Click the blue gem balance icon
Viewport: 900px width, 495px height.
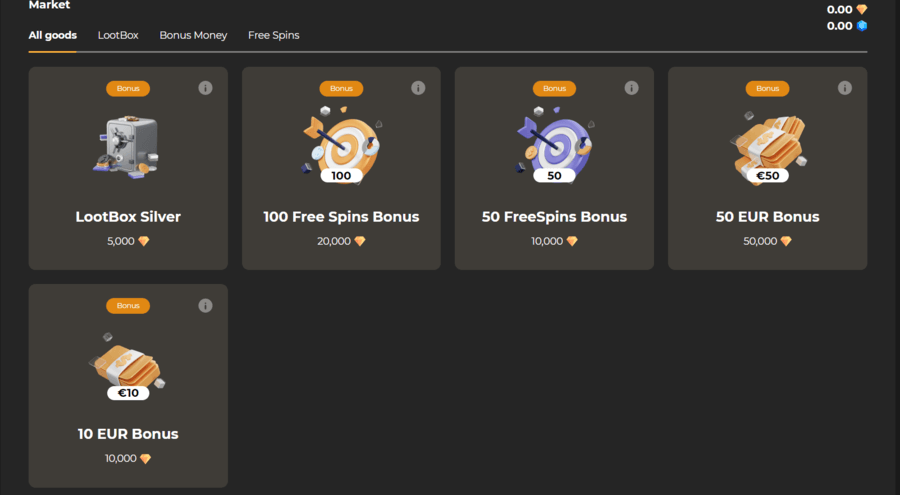coord(862,26)
